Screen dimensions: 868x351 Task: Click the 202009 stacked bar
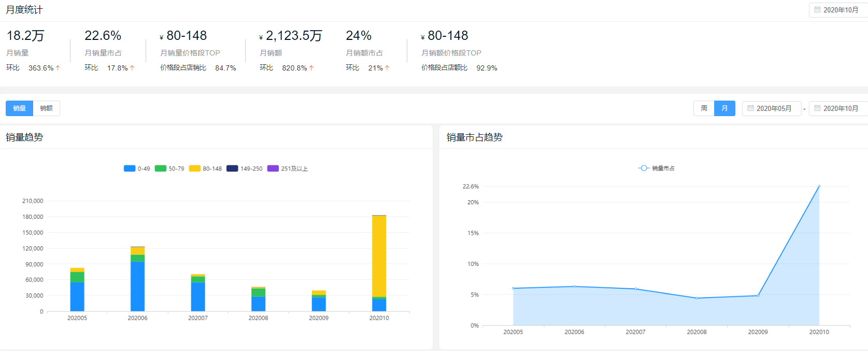coord(319,301)
